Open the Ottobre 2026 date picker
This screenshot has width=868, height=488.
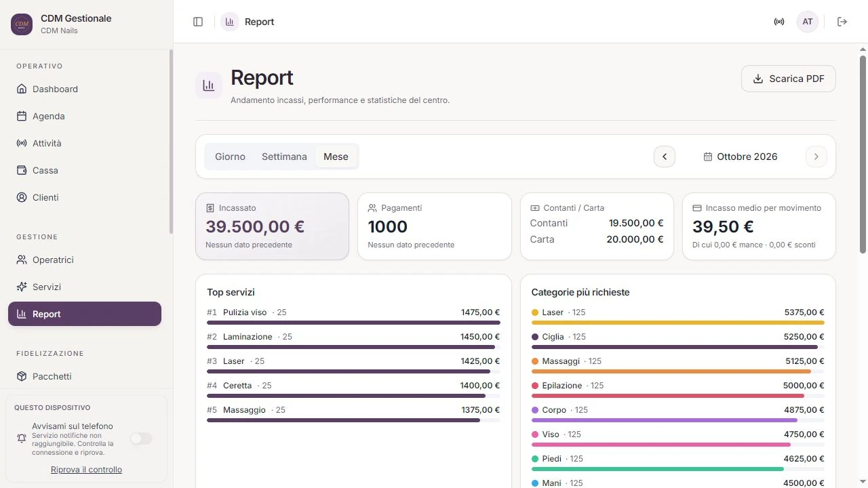[741, 157]
